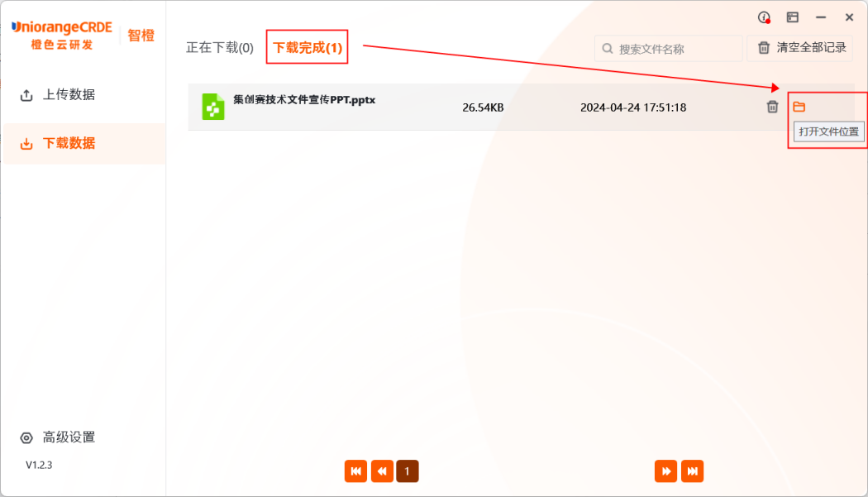Go to the first page
The width and height of the screenshot is (868, 497).
click(355, 471)
